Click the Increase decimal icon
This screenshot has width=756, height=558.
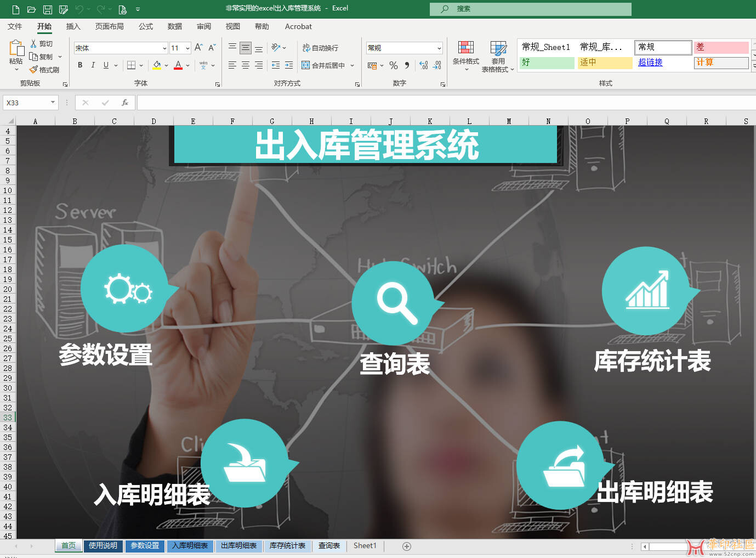point(424,65)
